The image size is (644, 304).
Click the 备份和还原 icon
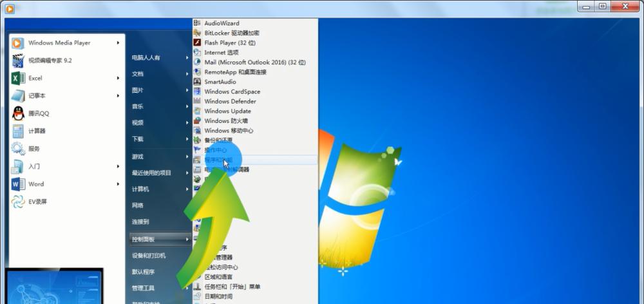point(197,140)
